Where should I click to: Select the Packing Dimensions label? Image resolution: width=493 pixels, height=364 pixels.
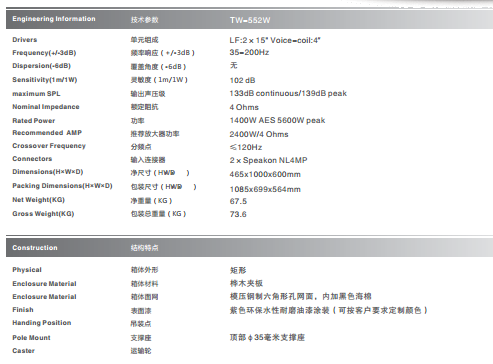coord(62,186)
